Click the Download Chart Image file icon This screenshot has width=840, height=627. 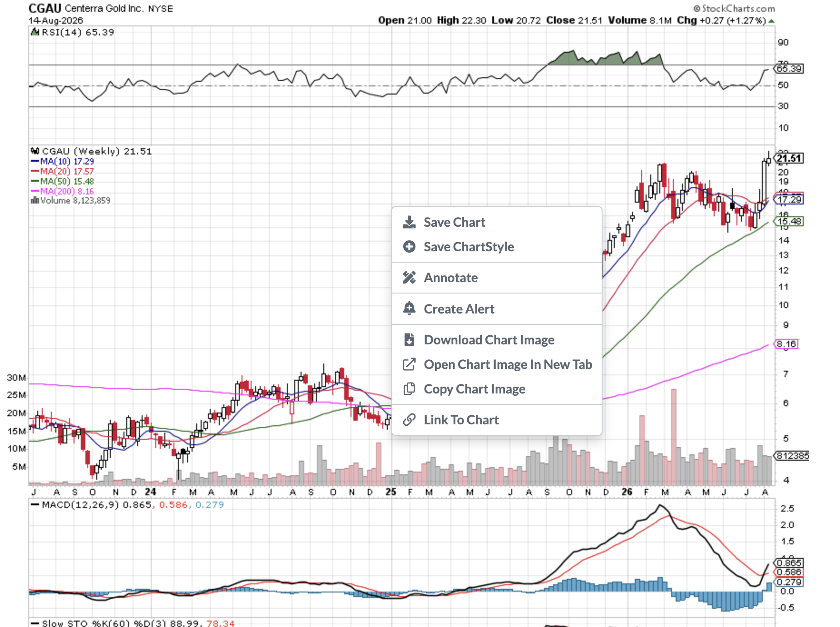point(409,340)
